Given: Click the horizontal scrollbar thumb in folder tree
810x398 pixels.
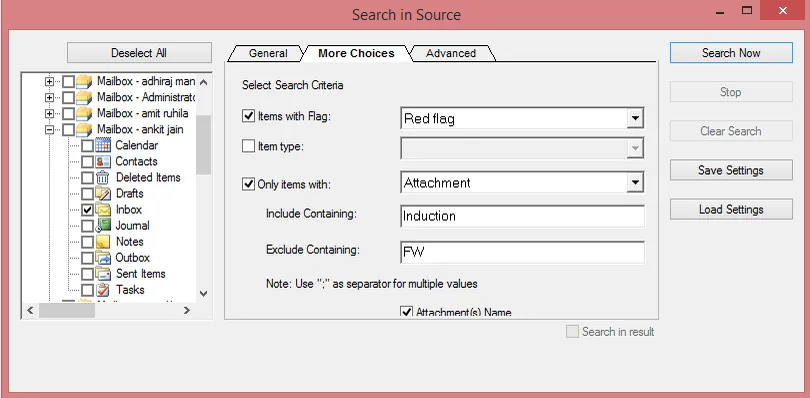Looking at the screenshot, I should pyautogui.click(x=67, y=310).
